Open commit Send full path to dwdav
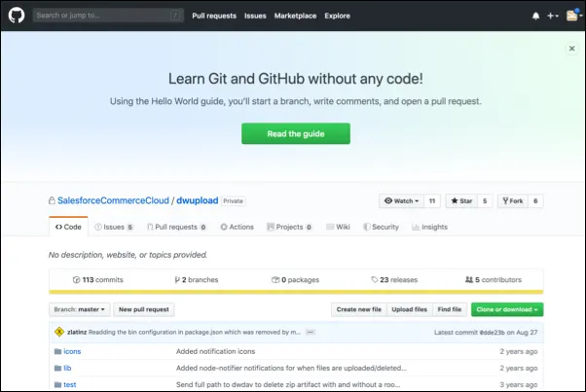The image size is (586, 392). [288, 384]
